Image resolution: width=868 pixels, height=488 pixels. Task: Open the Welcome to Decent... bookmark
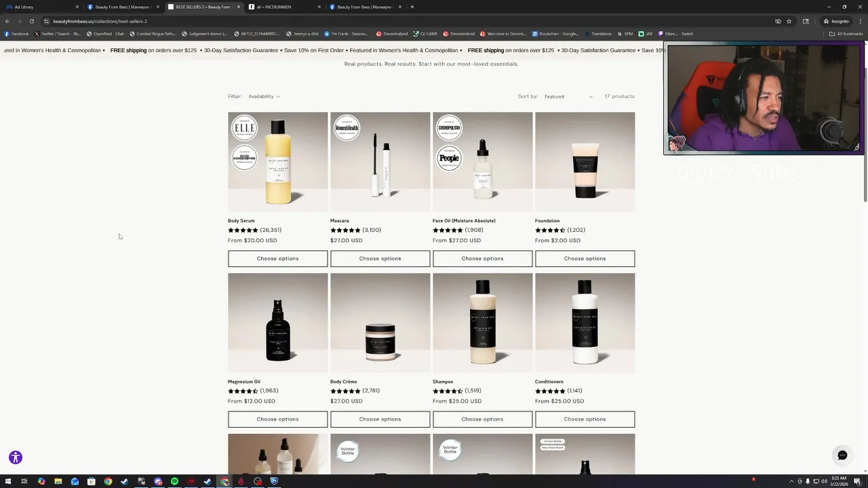click(x=503, y=34)
